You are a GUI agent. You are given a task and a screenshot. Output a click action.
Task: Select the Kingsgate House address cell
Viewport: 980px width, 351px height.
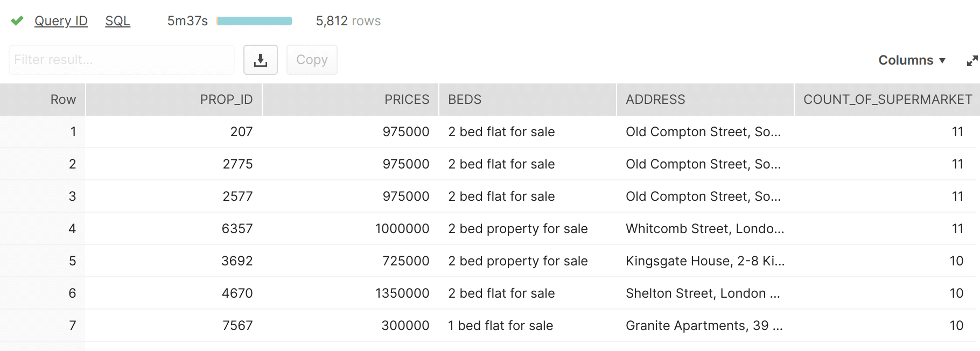point(705,261)
